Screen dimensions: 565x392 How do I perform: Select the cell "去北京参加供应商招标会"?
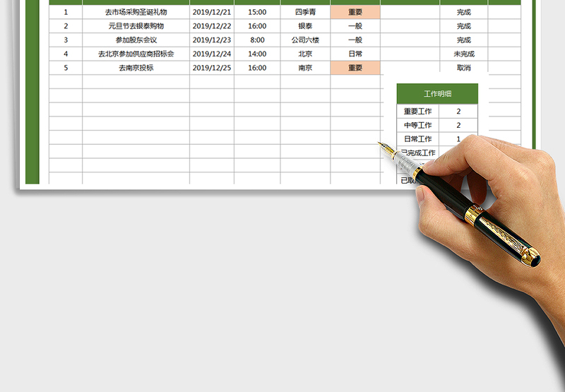(136, 54)
